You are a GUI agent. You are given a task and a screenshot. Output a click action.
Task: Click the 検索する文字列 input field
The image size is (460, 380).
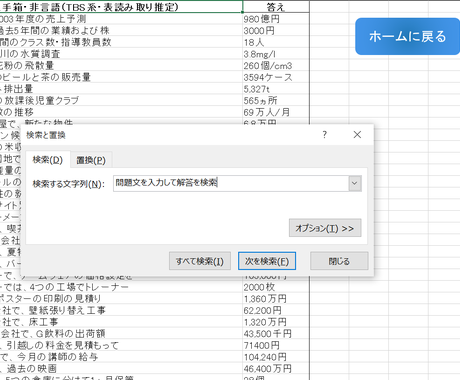tap(231, 183)
